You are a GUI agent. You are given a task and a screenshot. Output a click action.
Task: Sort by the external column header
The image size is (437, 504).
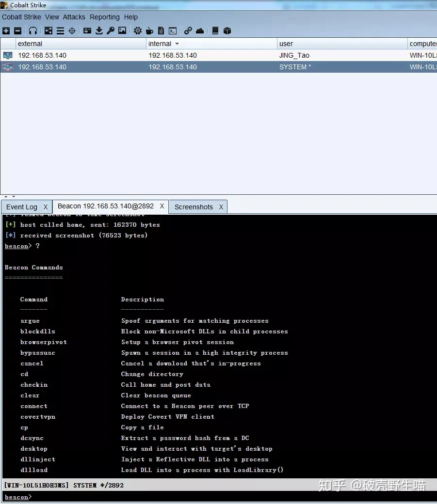[81, 44]
